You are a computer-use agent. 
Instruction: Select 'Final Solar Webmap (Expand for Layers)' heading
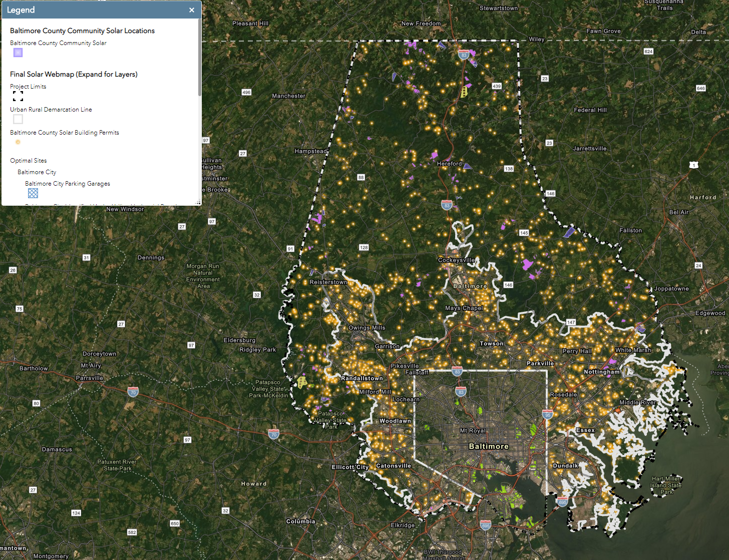pos(74,74)
